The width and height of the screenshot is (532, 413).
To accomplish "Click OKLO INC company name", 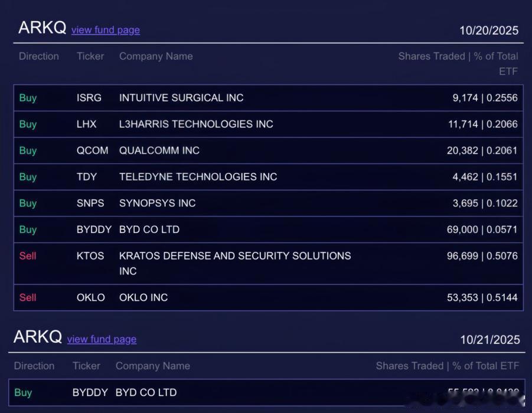I will 143,297.
